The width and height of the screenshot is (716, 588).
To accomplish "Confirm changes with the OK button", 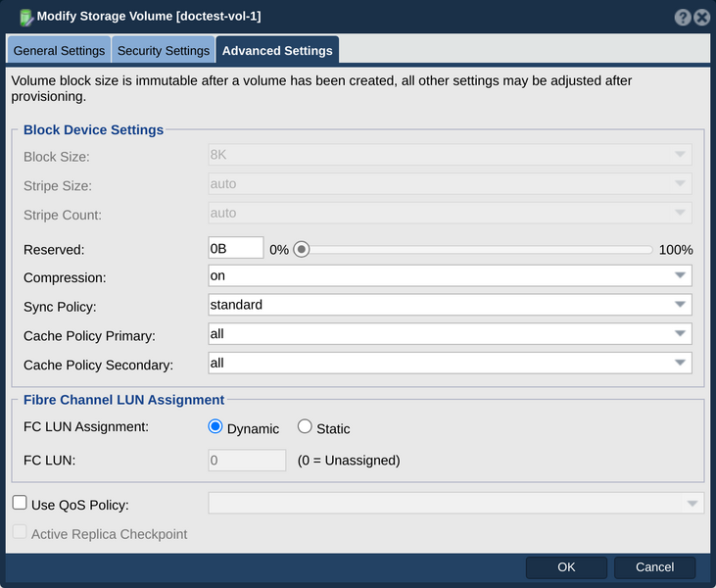I will point(566,567).
